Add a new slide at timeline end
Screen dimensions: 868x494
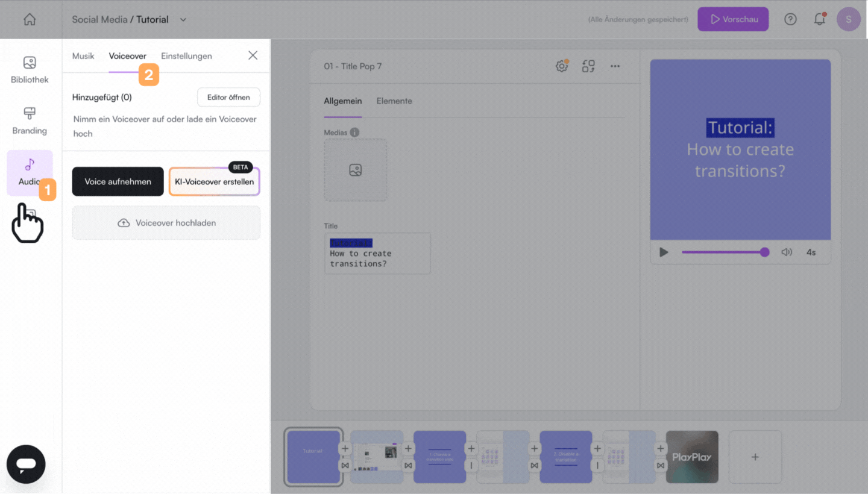pyautogui.click(x=755, y=457)
